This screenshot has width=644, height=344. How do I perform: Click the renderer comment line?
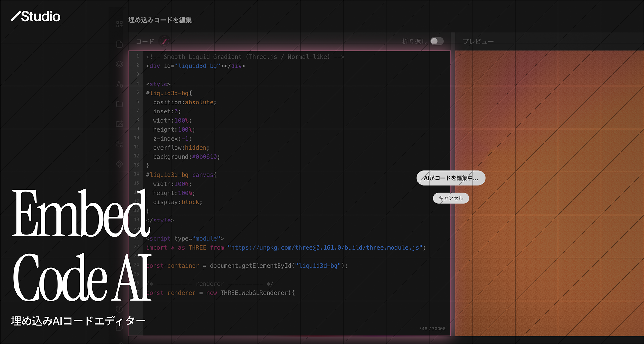210,284
